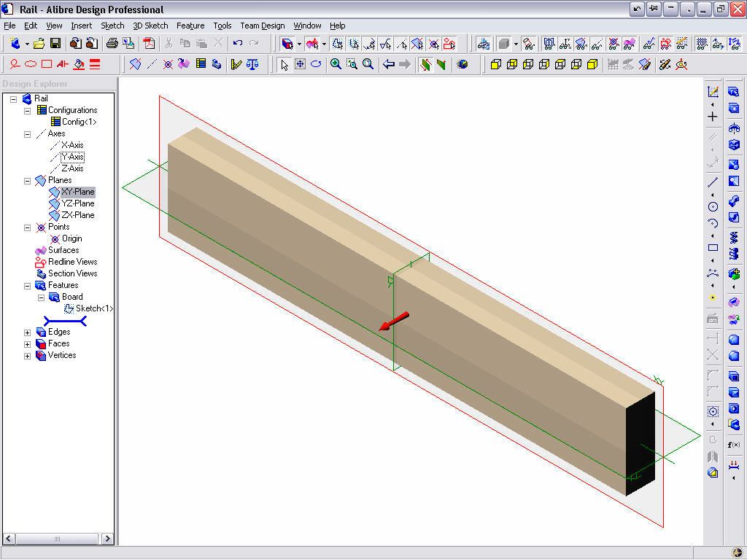This screenshot has width=747, height=560.
Task: Expand the Edges tree node
Action: (28, 332)
